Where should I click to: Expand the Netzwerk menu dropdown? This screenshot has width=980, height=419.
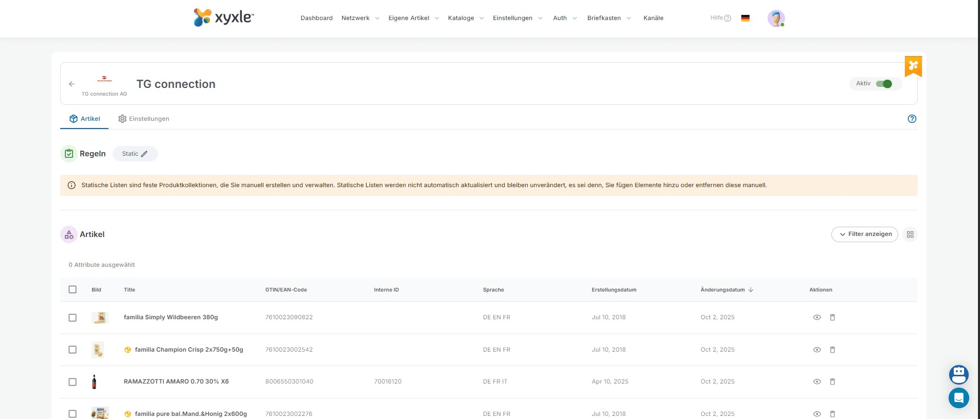pyautogui.click(x=360, y=18)
